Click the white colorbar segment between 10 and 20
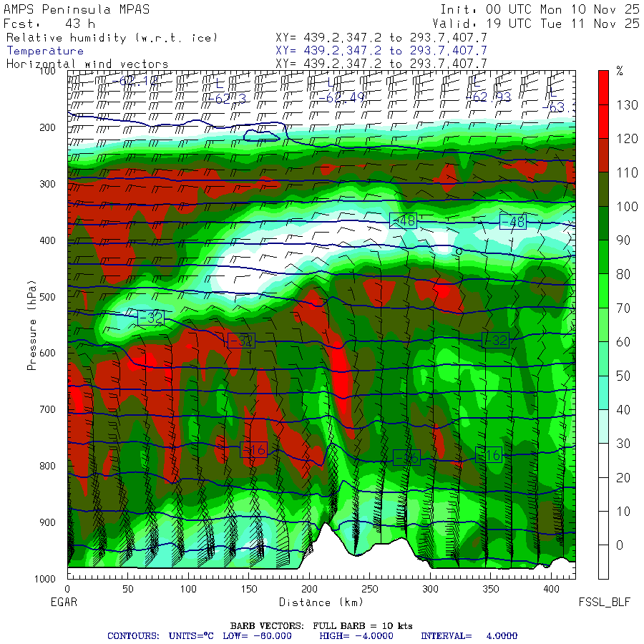The height and width of the screenshot is (644, 644). click(x=603, y=494)
